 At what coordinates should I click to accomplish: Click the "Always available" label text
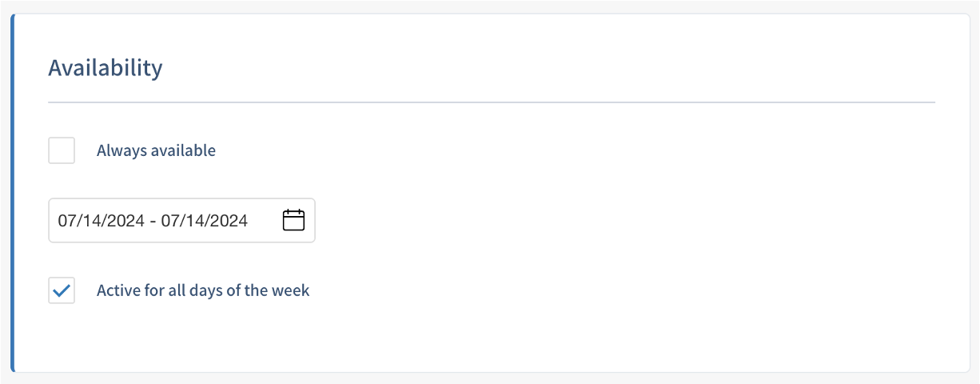(x=156, y=150)
